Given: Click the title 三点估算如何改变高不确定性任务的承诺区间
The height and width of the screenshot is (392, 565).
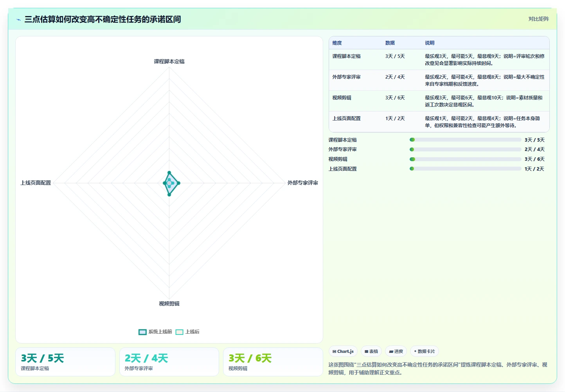Looking at the screenshot, I should tap(103, 19).
